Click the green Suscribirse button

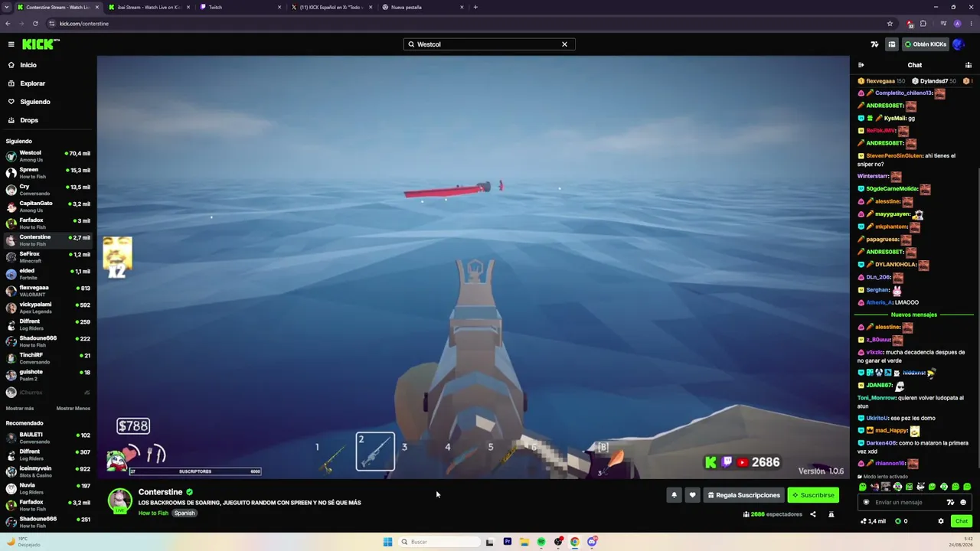tap(813, 495)
